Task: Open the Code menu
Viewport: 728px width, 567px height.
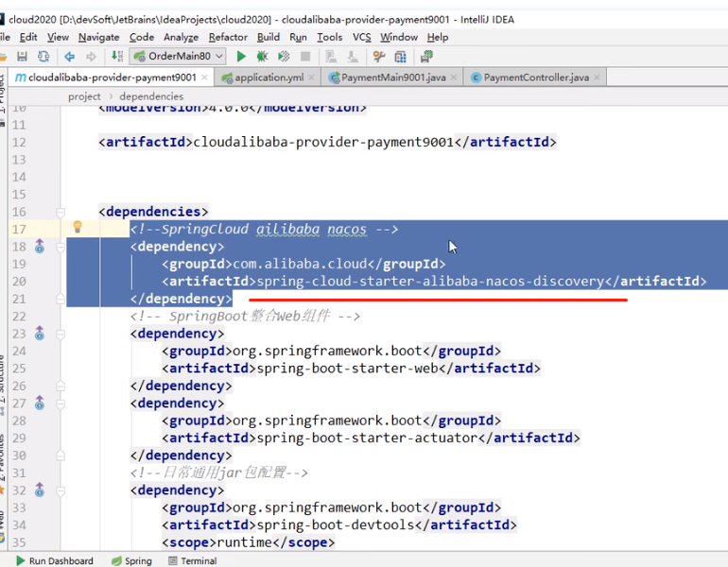Action: pos(142,37)
